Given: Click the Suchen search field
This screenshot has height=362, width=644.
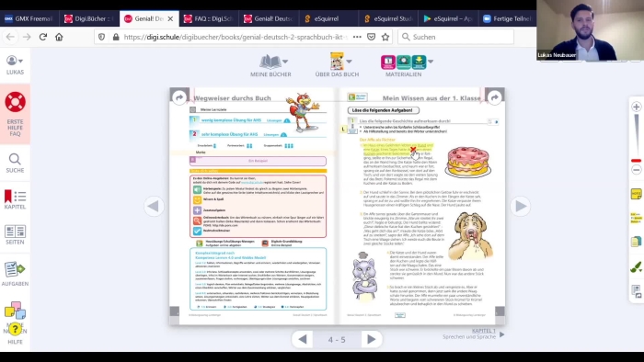Looking at the screenshot, I should (456, 37).
